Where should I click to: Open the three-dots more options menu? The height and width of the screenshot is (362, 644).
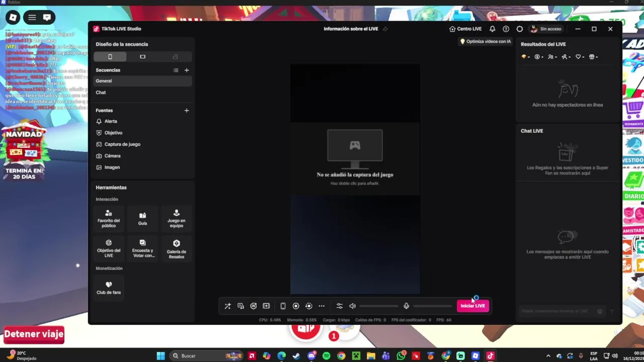(321, 306)
